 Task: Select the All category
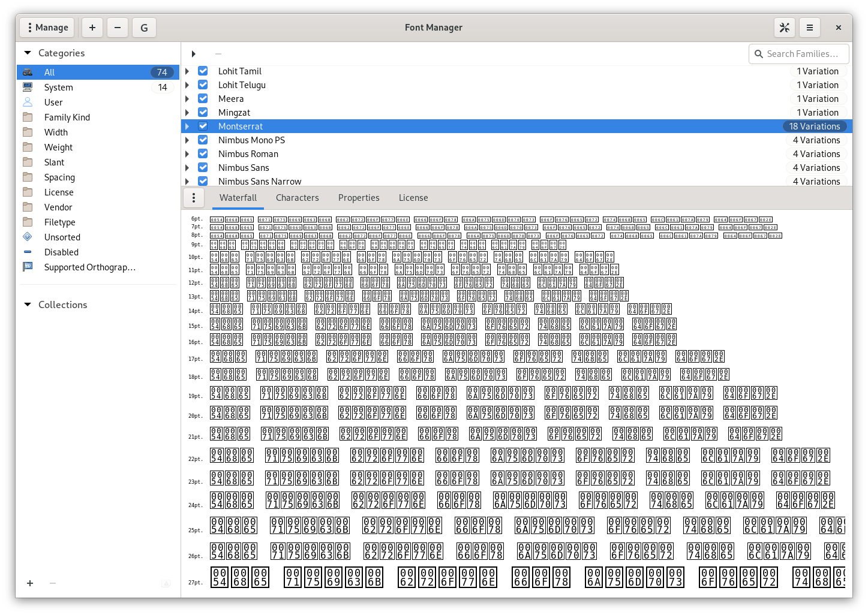(x=98, y=73)
